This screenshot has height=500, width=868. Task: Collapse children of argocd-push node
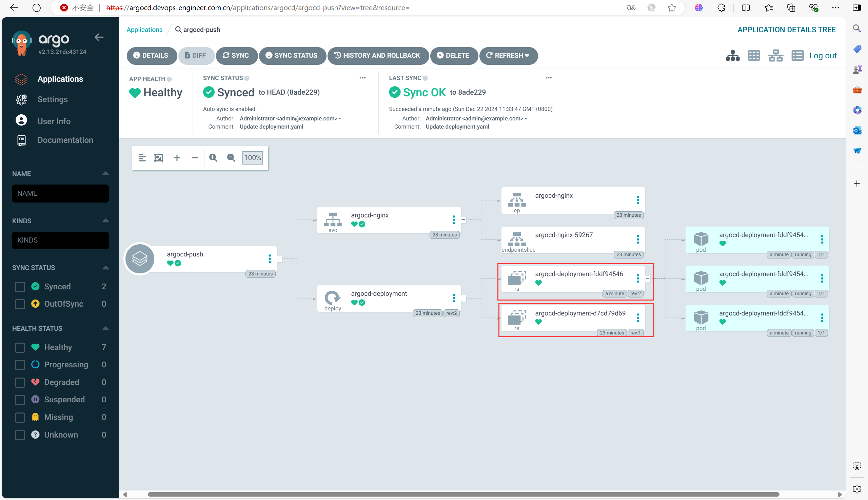(x=279, y=259)
